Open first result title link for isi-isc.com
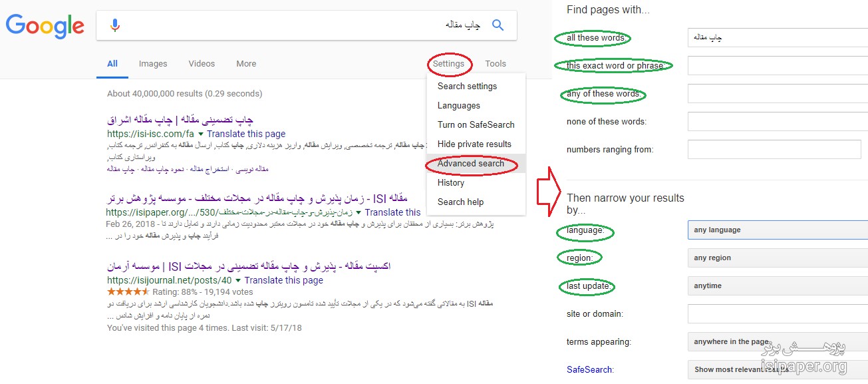868x384 pixels. point(180,120)
